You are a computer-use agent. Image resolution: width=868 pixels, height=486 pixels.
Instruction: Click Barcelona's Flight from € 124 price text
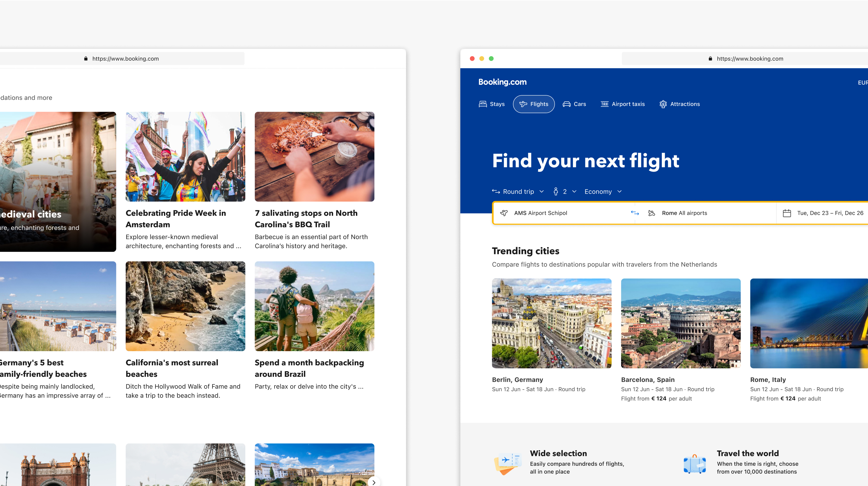(x=656, y=398)
